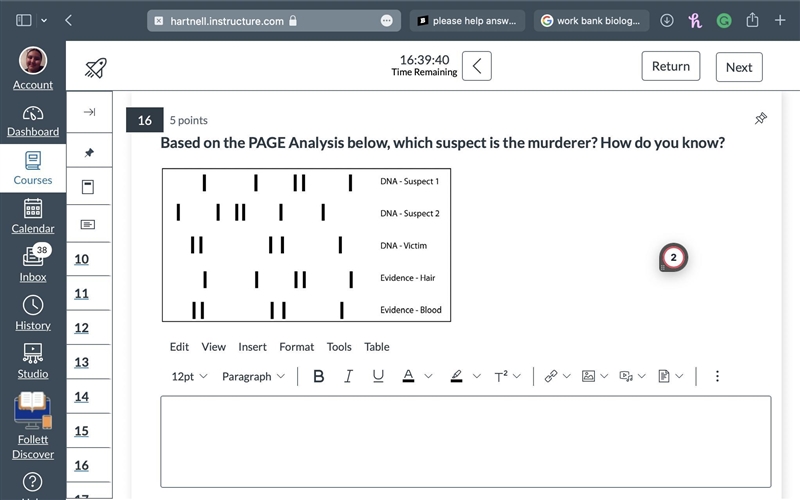This screenshot has width=800, height=500.
Task: Click the Honey extension icon
Action: point(695,20)
